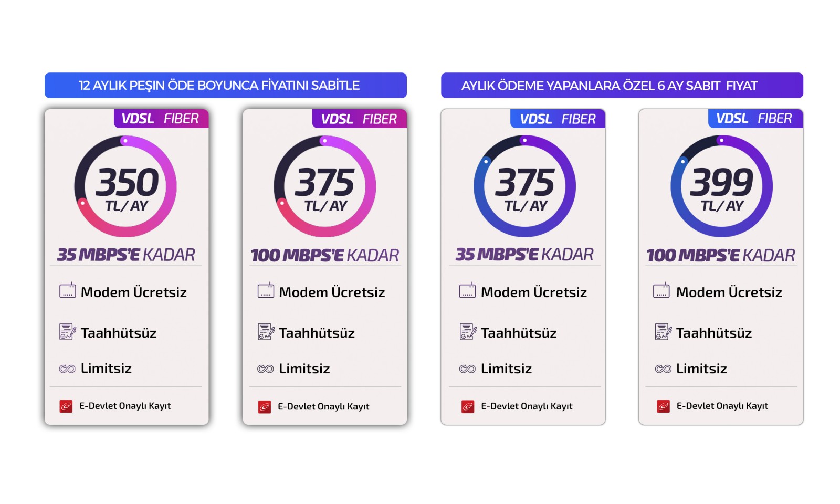Click the E-Devlet logo in the 350 TL plan
This screenshot has height=504, width=840.
point(66,406)
